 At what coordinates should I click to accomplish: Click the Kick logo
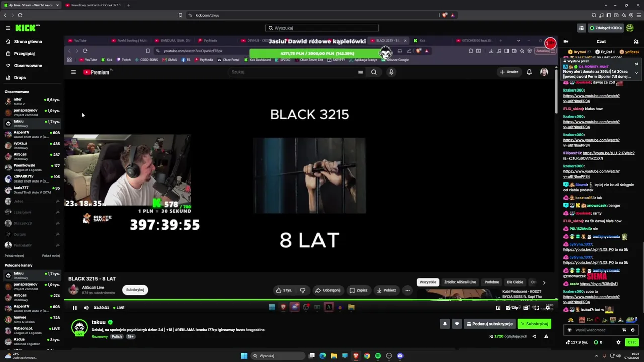(x=27, y=28)
